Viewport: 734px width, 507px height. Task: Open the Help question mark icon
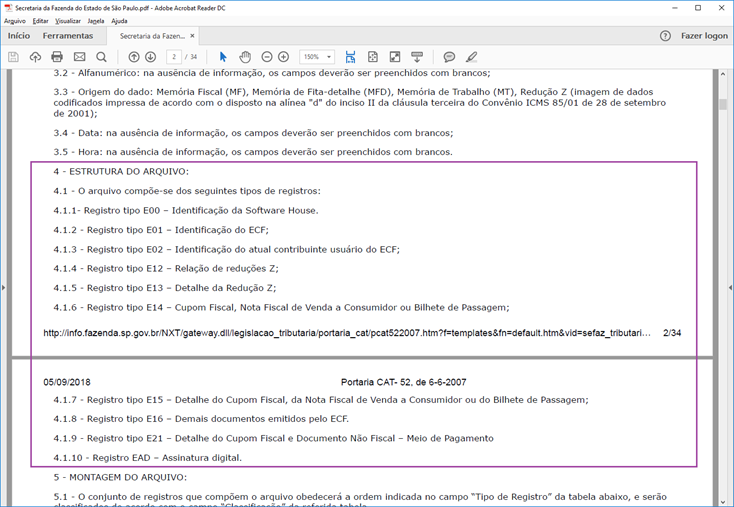(665, 36)
